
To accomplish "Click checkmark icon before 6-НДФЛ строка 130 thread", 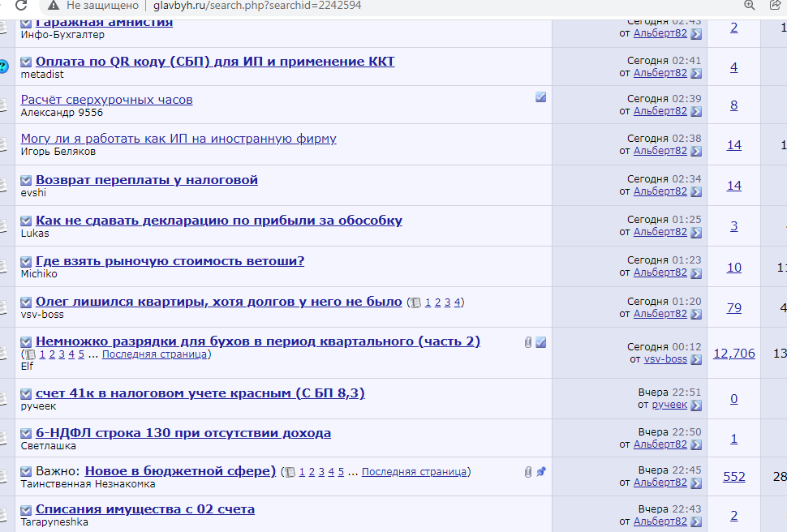I will [x=26, y=434].
